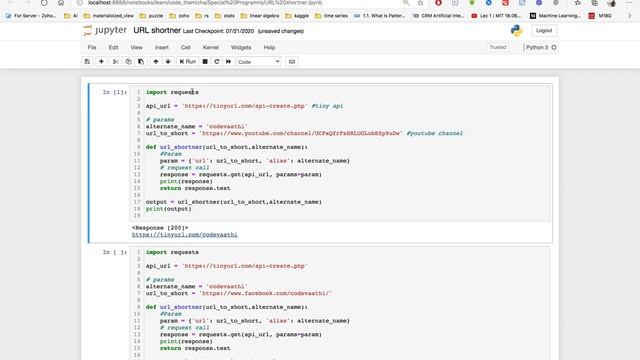Copy selected cells icon
Screen dimensions: 640x360
[128, 62]
